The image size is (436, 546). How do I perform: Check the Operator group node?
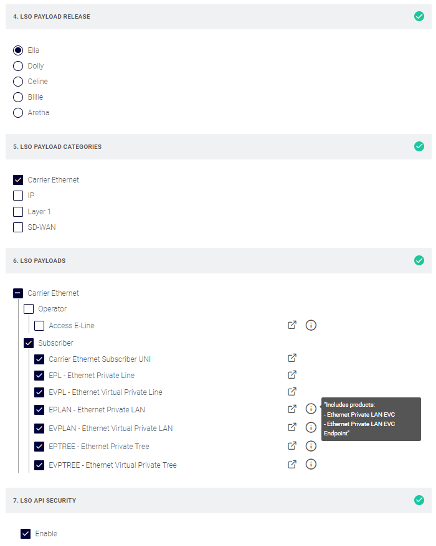click(x=29, y=309)
